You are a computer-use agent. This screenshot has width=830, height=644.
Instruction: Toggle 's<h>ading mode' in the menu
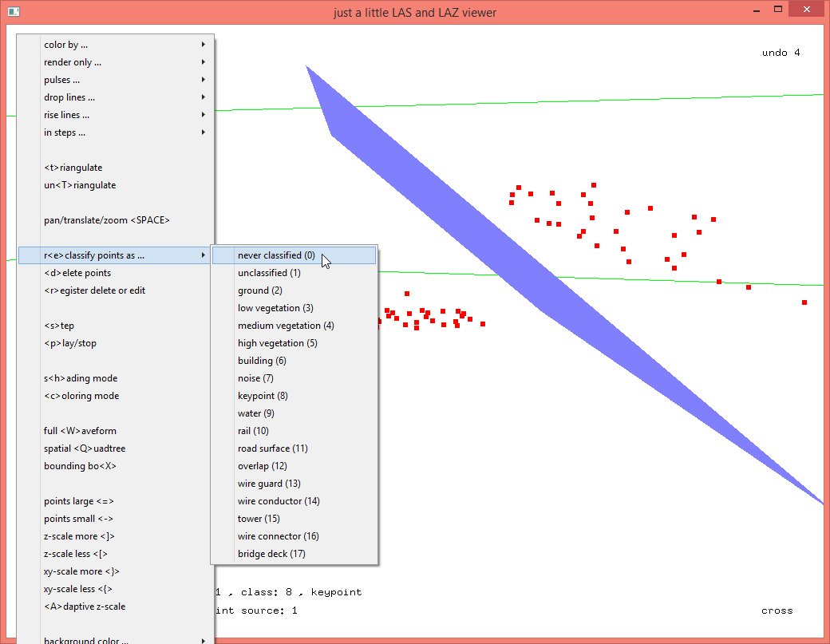[81, 378]
